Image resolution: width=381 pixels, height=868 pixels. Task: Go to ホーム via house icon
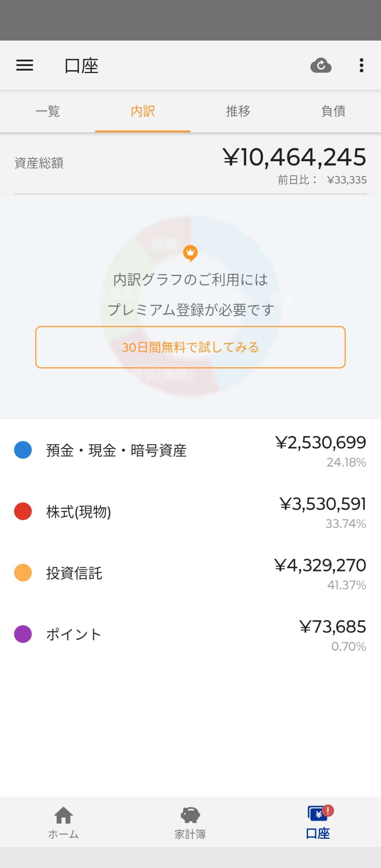64,816
